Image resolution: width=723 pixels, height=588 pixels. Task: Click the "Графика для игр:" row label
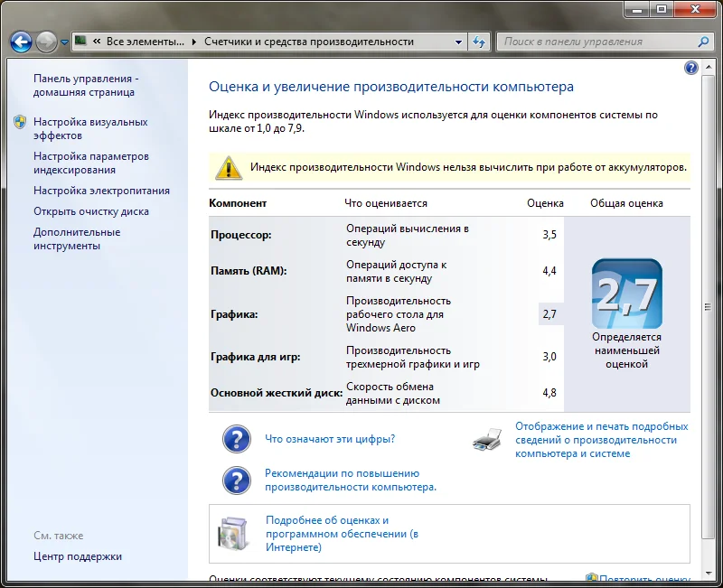click(x=256, y=357)
